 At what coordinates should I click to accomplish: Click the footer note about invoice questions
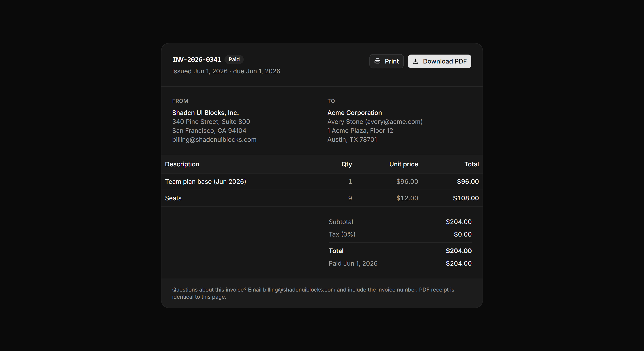click(313, 293)
